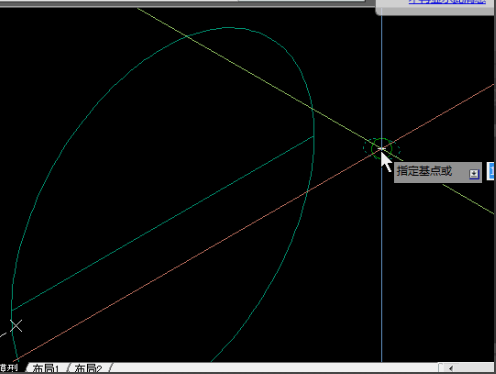The image size is (496, 374).
Task: Click the splitter handle beside the horizontal scrollbar
Action: [x=441, y=368]
